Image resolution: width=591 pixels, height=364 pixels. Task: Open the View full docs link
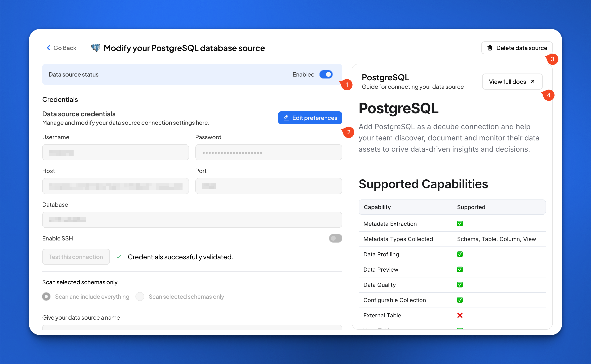(512, 82)
